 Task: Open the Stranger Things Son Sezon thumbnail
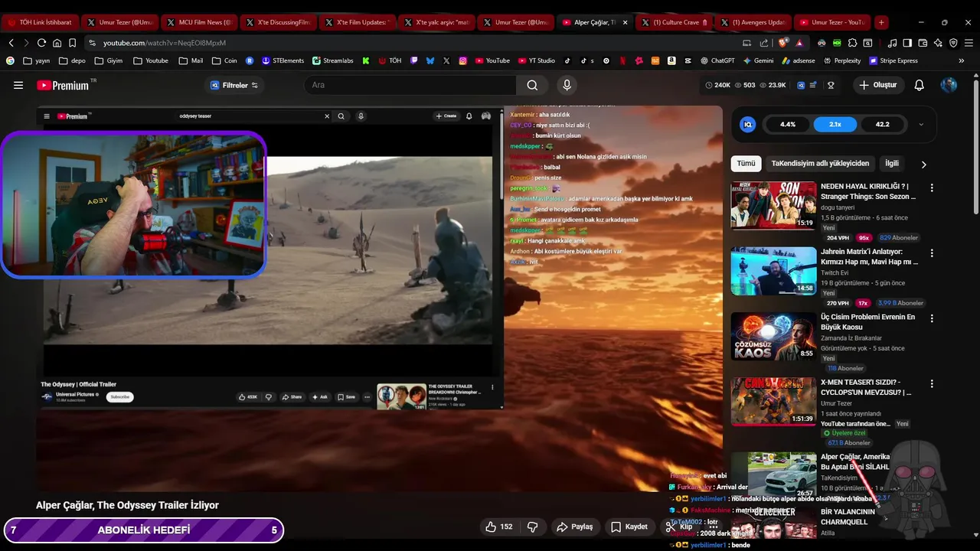[773, 205]
